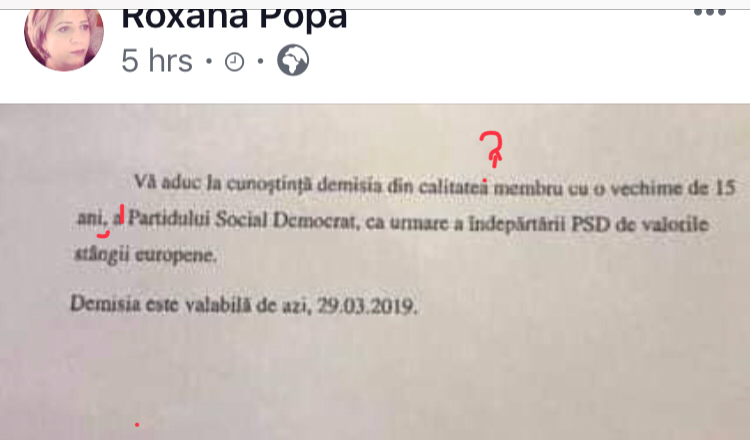This screenshot has height=440, width=750.
Task: Click the number 15 ending the first line
Action: click(x=724, y=188)
